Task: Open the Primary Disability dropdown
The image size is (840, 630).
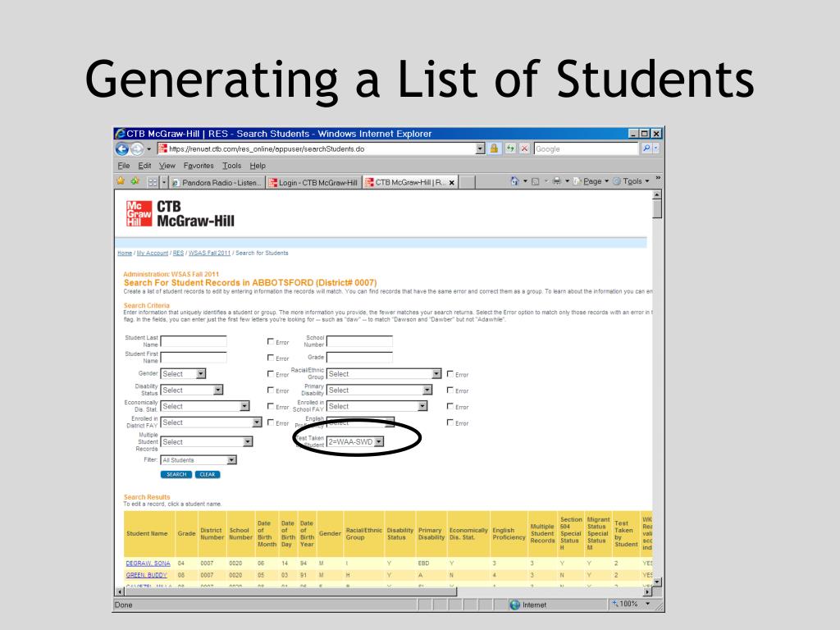Action: point(379,390)
